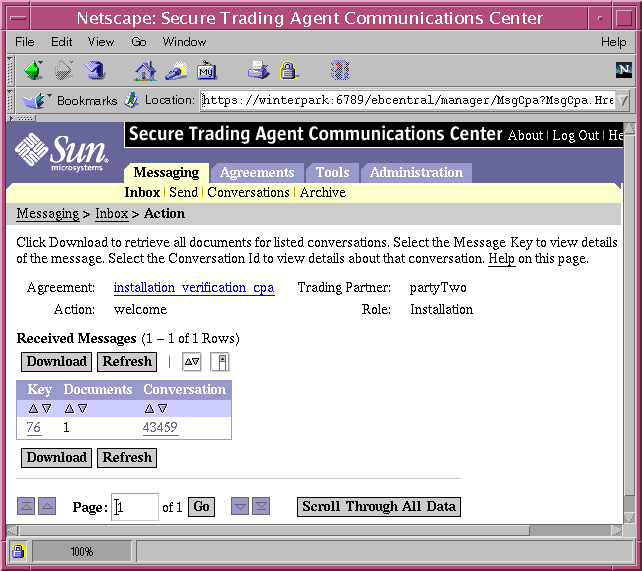The height and width of the screenshot is (571, 642).
Task: Switch to the Messaging tab
Action: click(166, 172)
